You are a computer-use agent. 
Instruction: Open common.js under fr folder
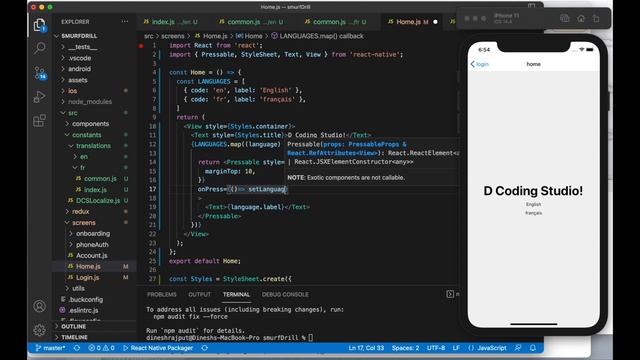100,179
